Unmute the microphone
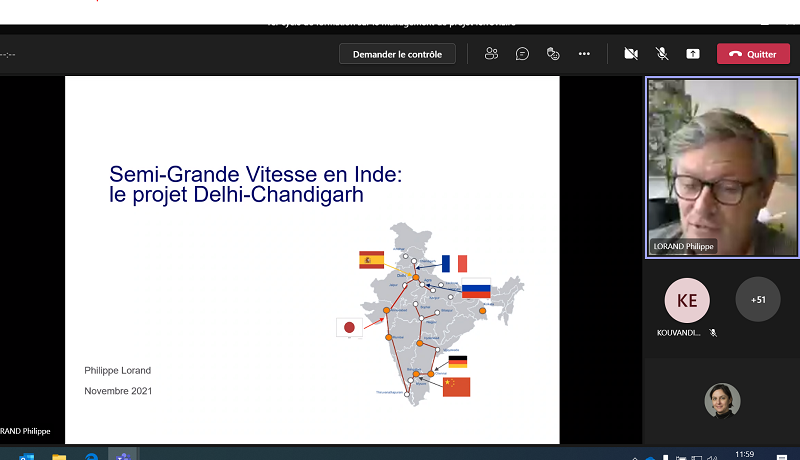This screenshot has width=800, height=460. (662, 54)
